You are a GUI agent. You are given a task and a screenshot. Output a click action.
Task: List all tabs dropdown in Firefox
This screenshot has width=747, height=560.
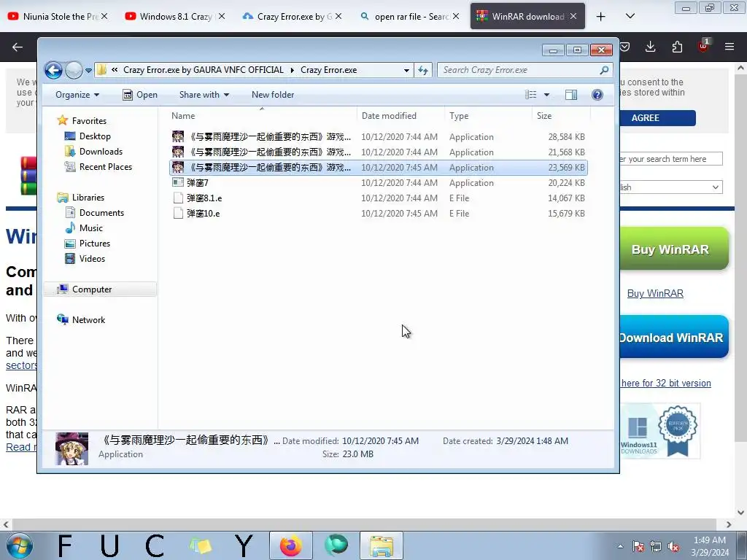(630, 16)
